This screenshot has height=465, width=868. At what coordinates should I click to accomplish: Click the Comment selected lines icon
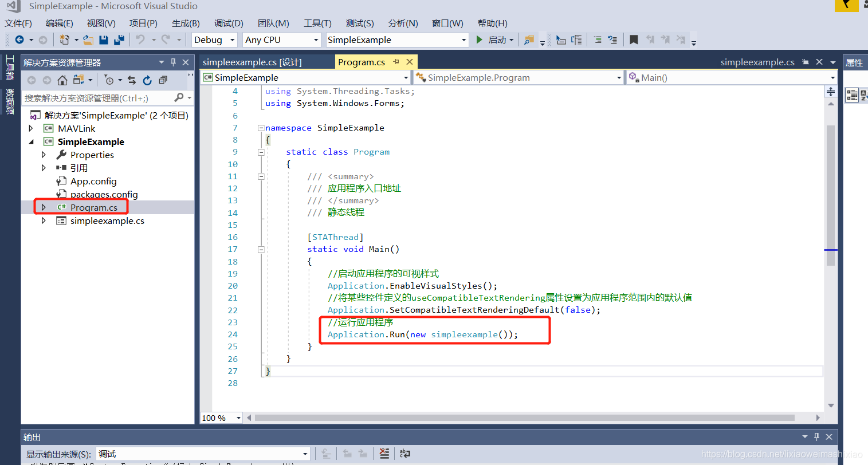[598, 40]
